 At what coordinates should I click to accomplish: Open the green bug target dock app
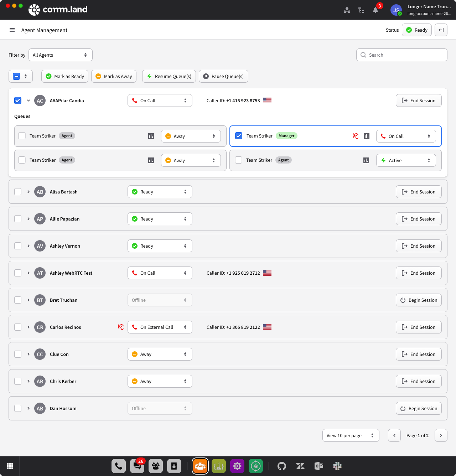pyautogui.click(x=256, y=466)
